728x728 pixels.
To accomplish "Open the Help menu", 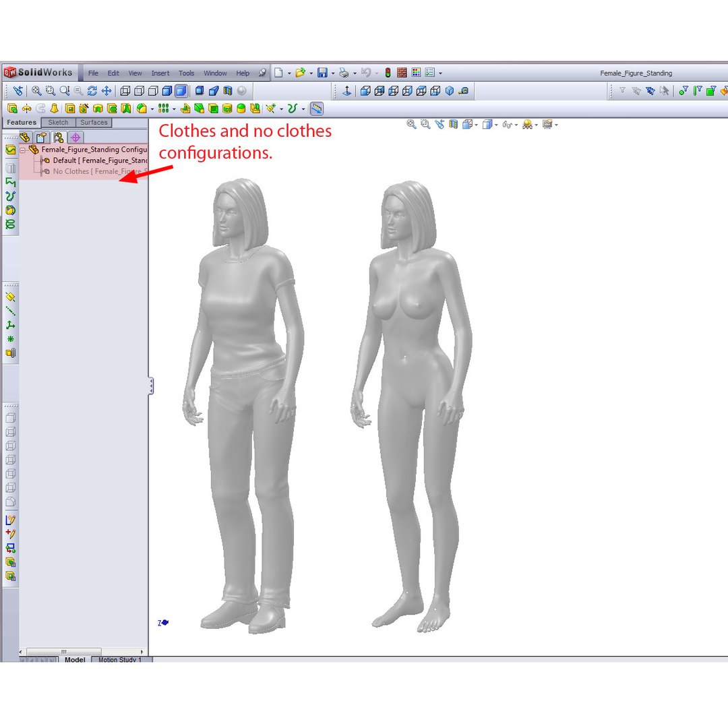I will [x=243, y=73].
